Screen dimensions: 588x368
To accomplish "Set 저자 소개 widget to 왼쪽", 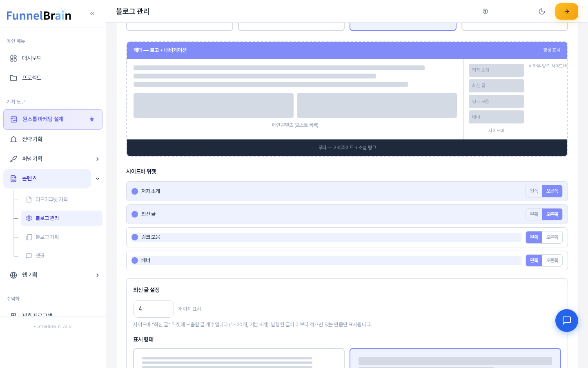I will click(534, 191).
